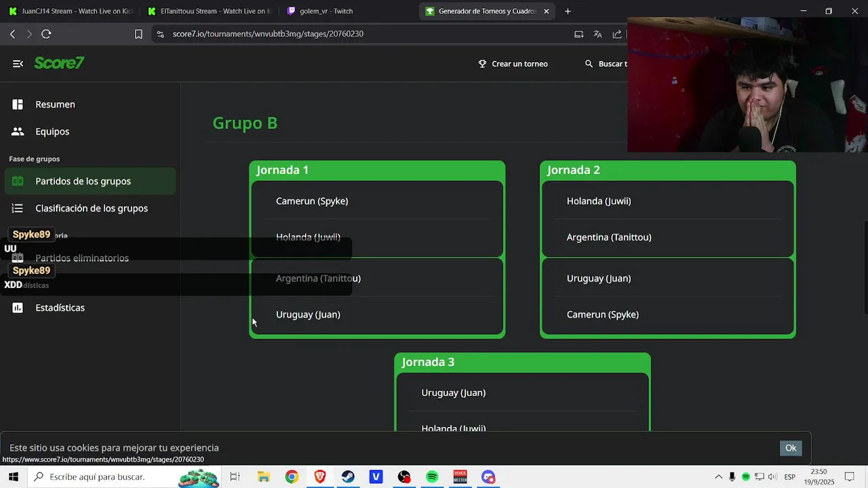Open Clasificación de los grupos
This screenshot has height=488, width=868.
coord(92,208)
